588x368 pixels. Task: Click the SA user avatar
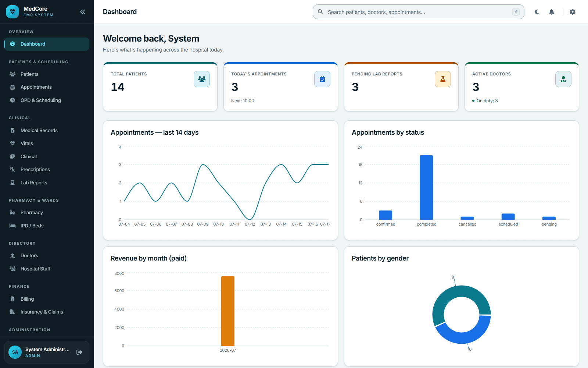15,352
